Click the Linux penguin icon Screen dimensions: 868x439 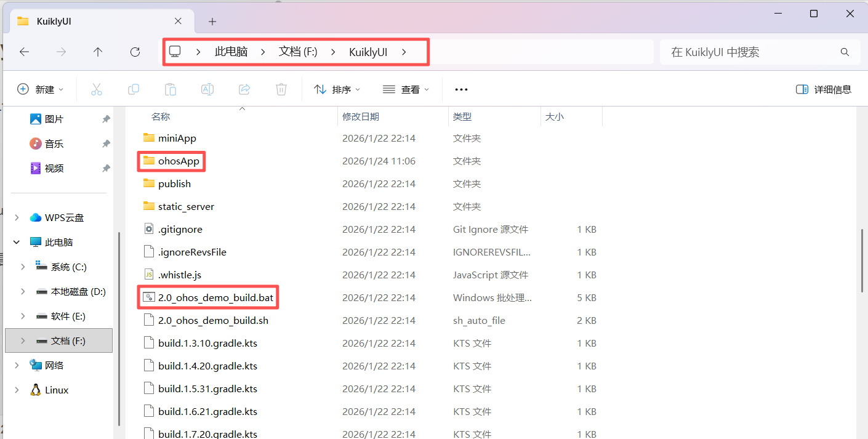coord(35,390)
